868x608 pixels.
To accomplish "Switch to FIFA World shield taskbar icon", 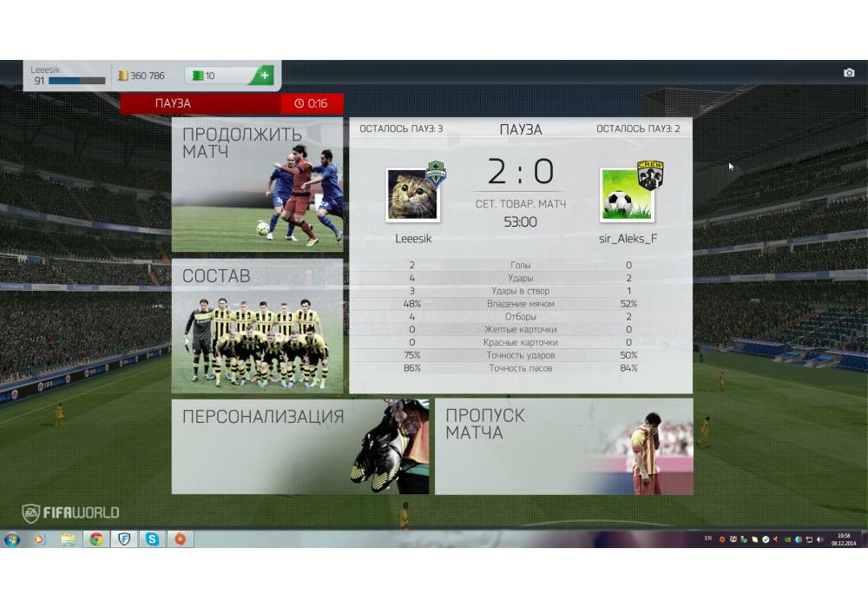I will point(124,539).
